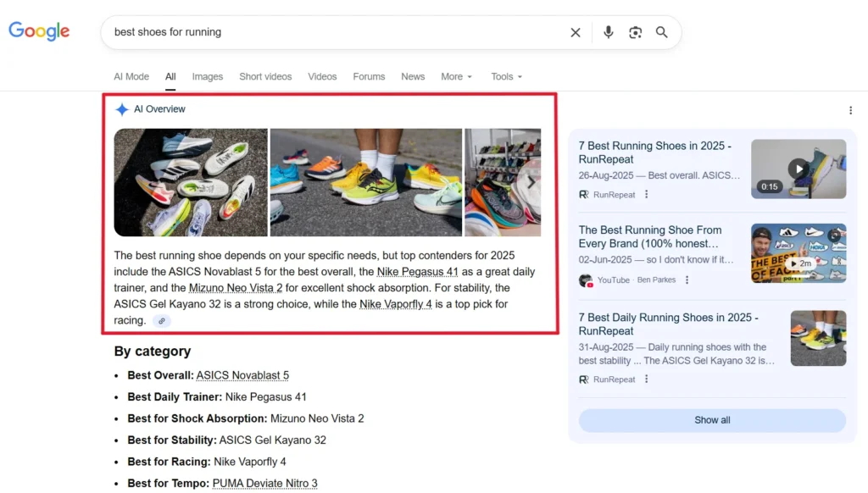Play the 0:15 RunRepeat video thumbnail
Screen dimensions: 868x493
pos(798,169)
